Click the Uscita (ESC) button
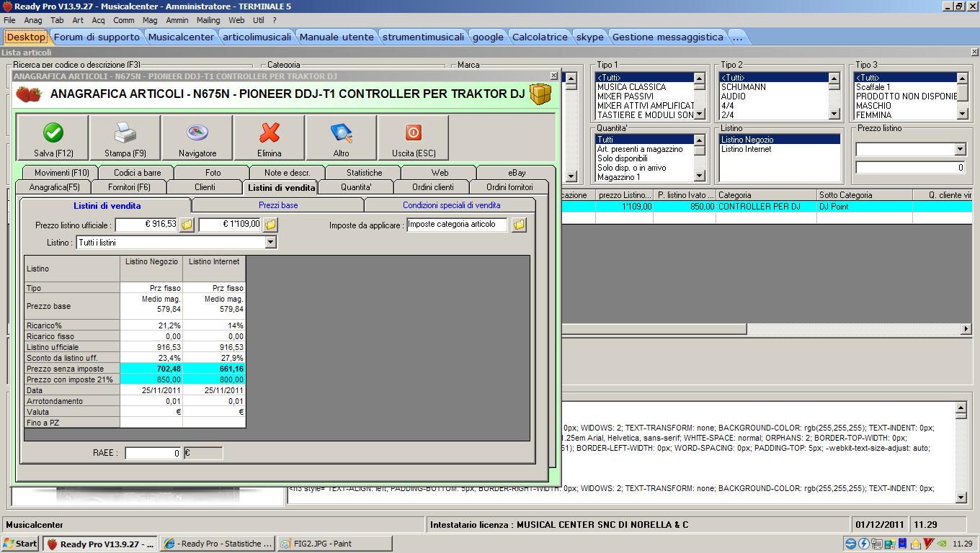The height and width of the screenshot is (553, 980). click(414, 138)
